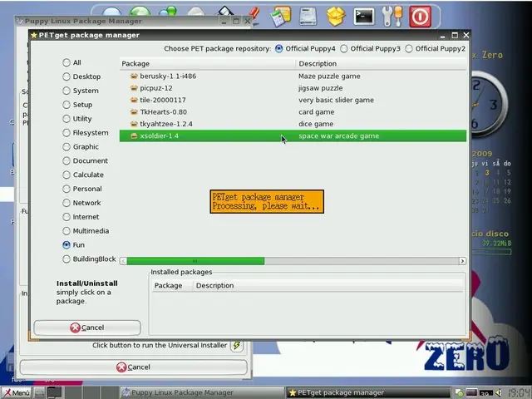This screenshot has height=399, width=532.
Task: Select the Utility category
Action: tap(77, 119)
